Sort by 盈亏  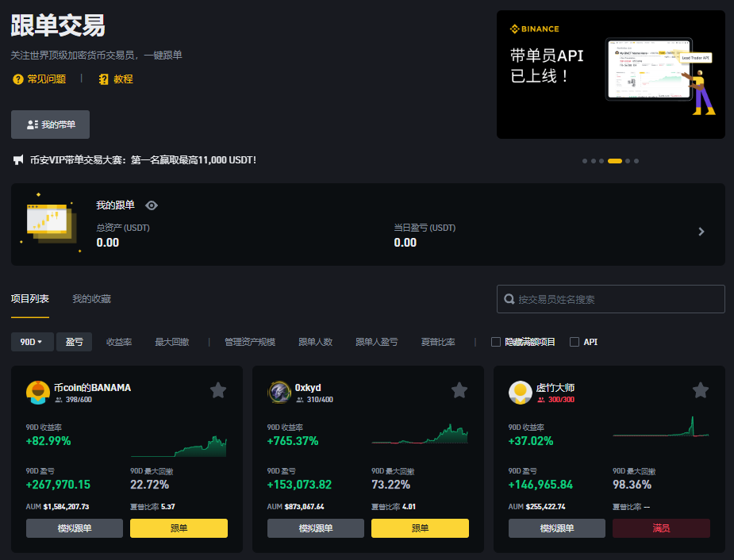pyautogui.click(x=75, y=342)
